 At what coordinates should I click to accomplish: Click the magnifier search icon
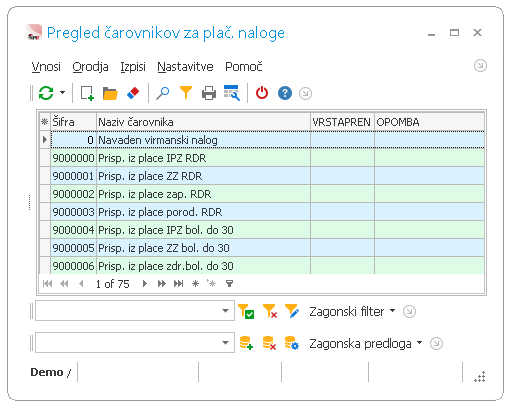(163, 93)
